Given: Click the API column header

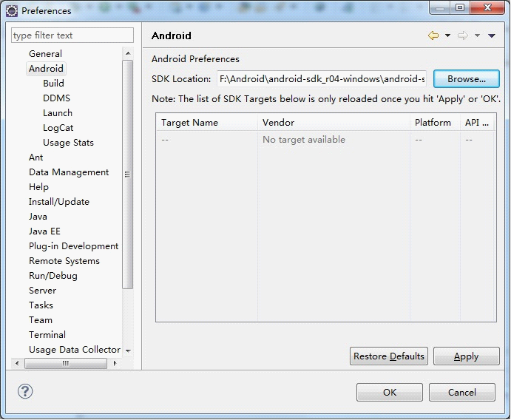Looking at the screenshot, I should (x=478, y=123).
